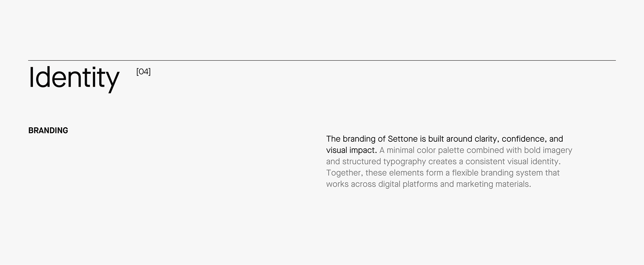Click the bold phrase 'visual impact.'

(x=351, y=150)
